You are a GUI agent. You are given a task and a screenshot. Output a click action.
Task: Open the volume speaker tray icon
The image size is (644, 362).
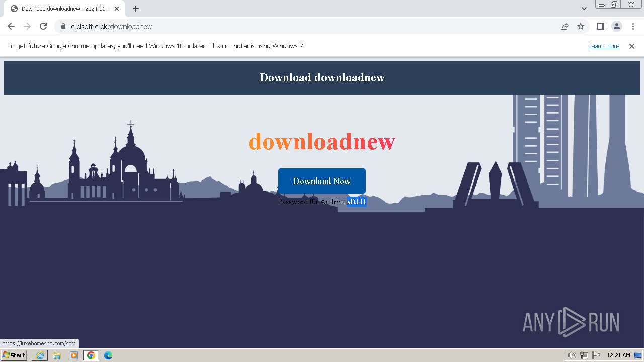(x=572, y=355)
